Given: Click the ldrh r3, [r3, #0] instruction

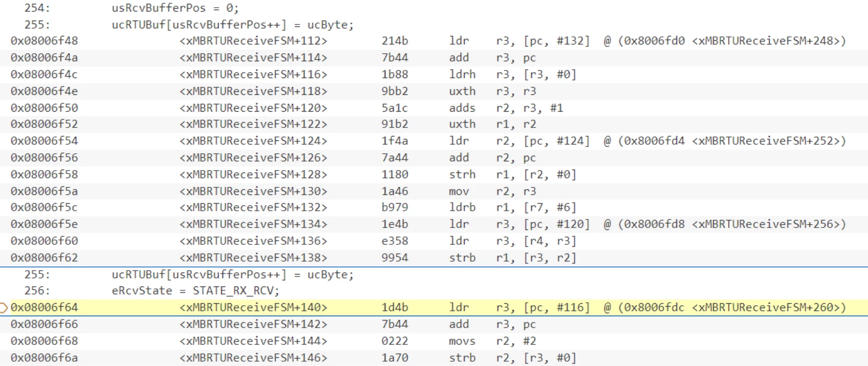Looking at the screenshot, I should tap(513, 75).
